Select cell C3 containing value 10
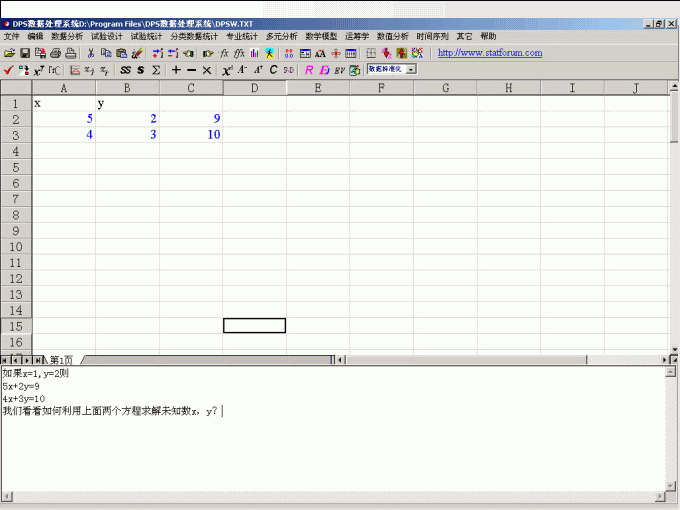 point(191,134)
